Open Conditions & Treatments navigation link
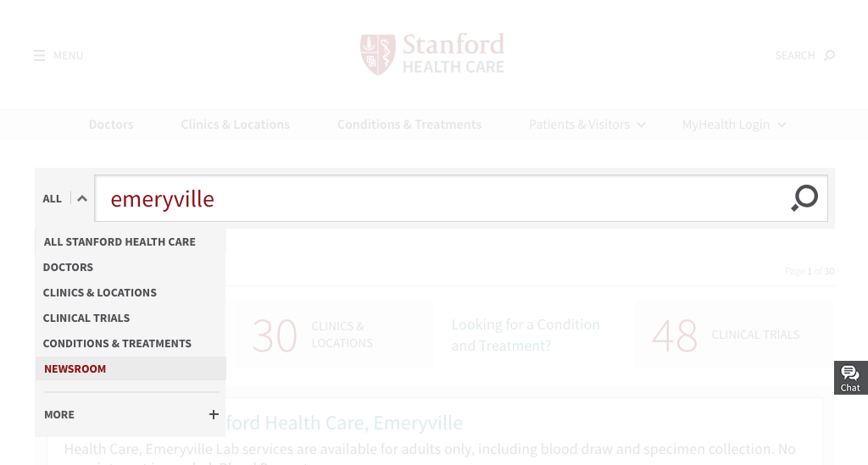 pos(409,125)
